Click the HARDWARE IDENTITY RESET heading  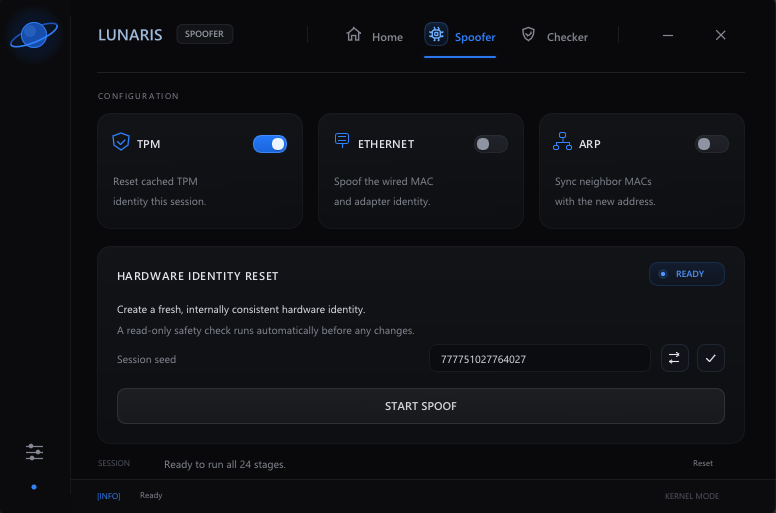tap(197, 276)
